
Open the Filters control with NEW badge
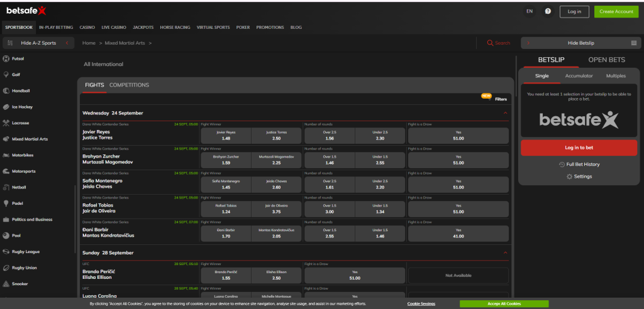click(494, 99)
